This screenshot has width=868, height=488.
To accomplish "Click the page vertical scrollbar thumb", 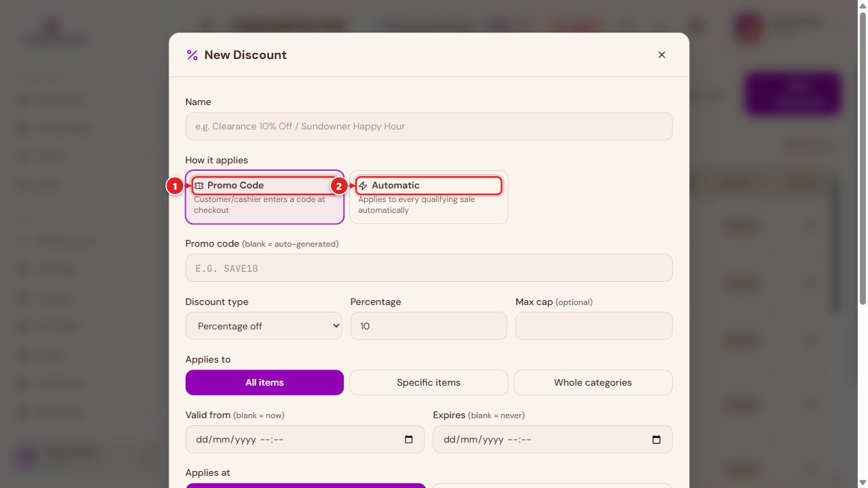I will tap(863, 158).
